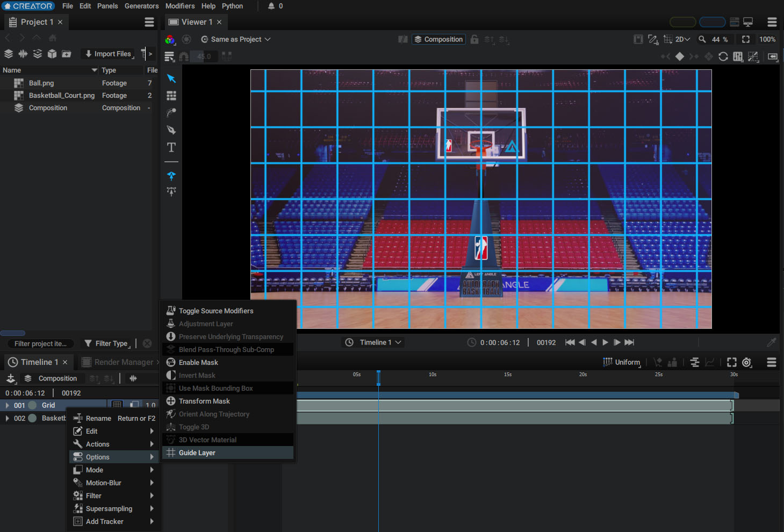Click the audio waveform icon in the Project panel
Viewport: 784px width, 532px height.
[x=23, y=54]
